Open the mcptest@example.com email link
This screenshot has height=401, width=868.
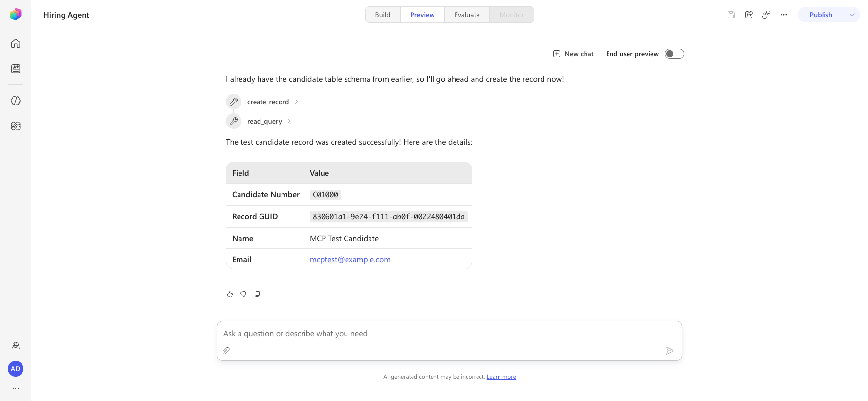350,260
